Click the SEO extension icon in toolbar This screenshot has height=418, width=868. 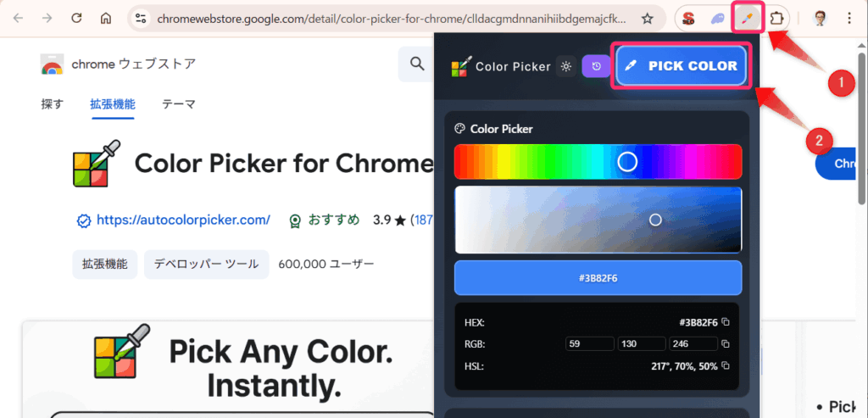click(x=691, y=19)
